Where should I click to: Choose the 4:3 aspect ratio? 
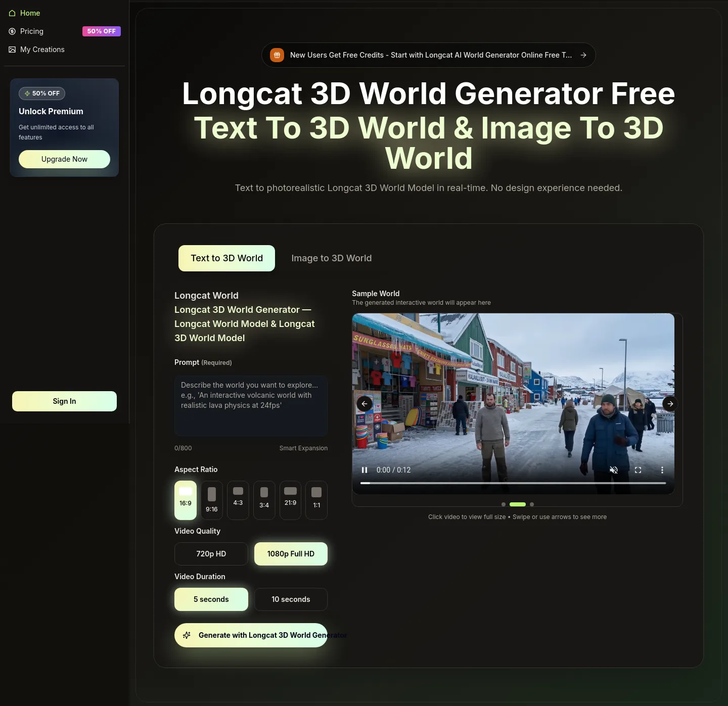[x=238, y=500]
